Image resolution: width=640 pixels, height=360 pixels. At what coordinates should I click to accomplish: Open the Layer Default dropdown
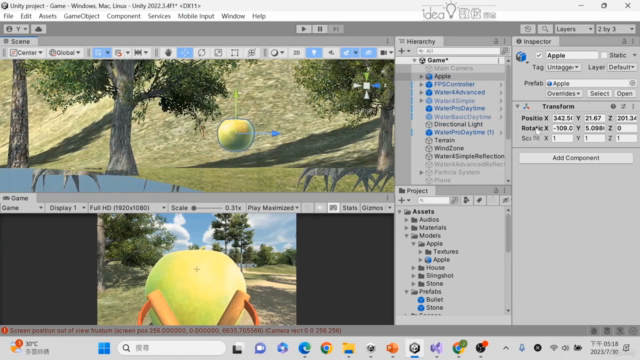621,67
